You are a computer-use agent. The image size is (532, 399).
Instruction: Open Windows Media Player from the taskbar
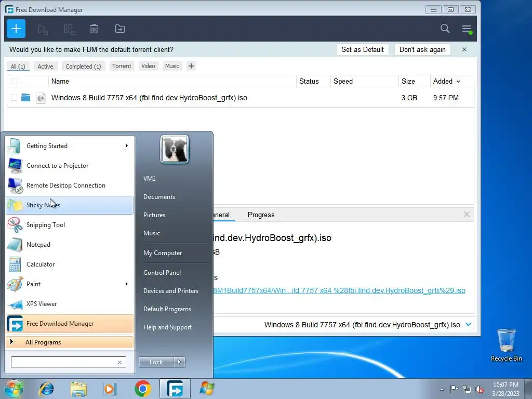(x=110, y=389)
